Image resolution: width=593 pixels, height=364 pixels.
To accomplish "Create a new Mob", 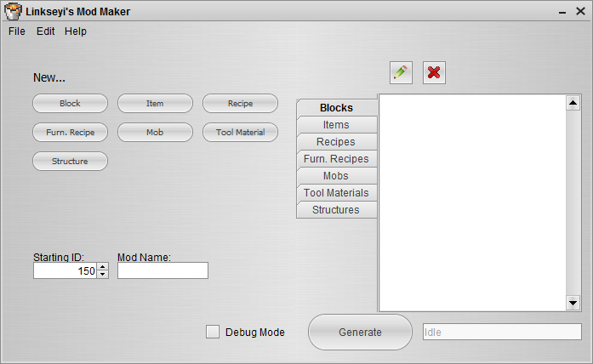I will pyautogui.click(x=155, y=133).
